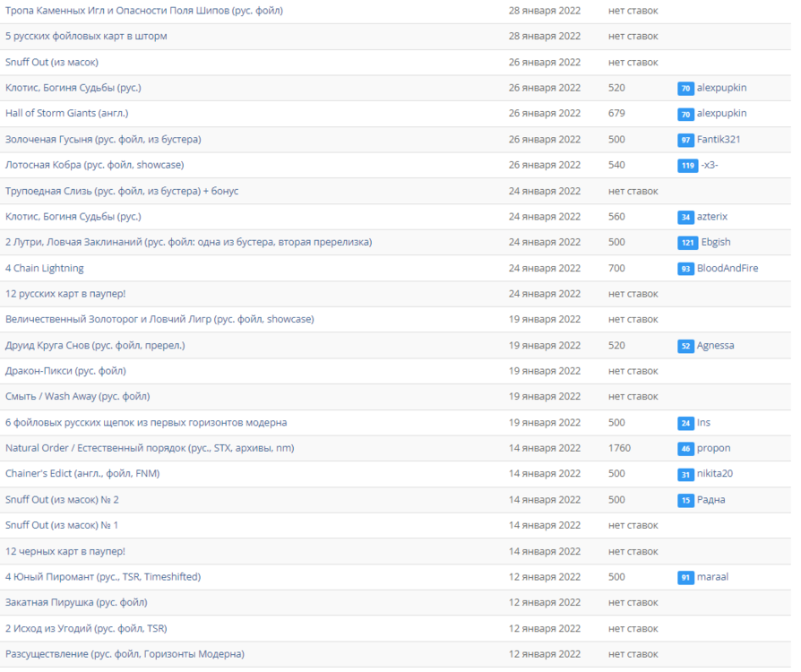Click maraal's reputation badge showing 91
801x672 pixels.
685,577
